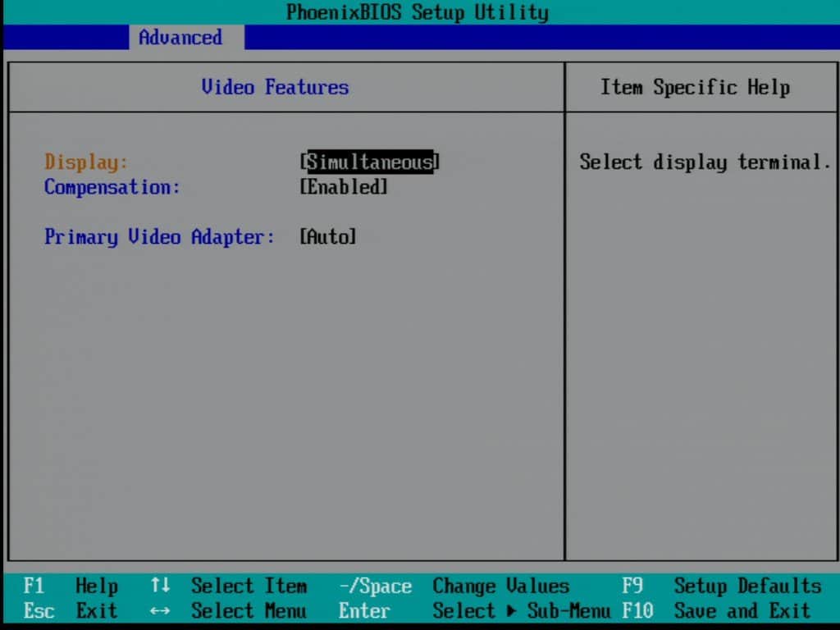Click the up-down arrows Select Item icon
840x630 pixels.
pos(160,585)
